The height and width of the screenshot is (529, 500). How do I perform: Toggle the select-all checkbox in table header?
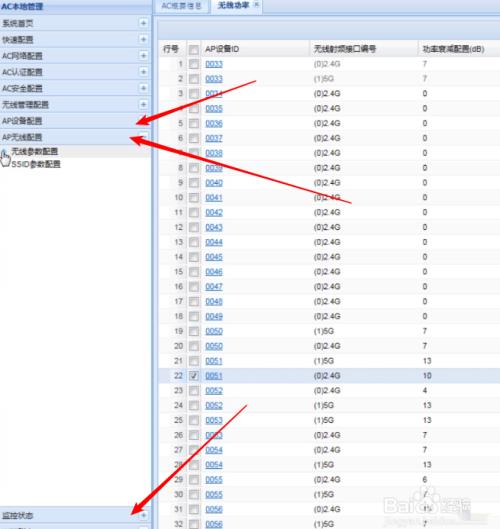[194, 50]
